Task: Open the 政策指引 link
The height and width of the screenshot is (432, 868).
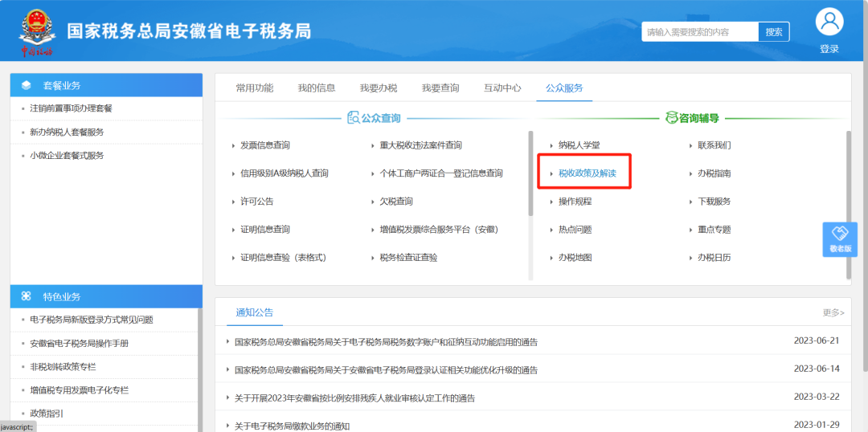Action: (47, 414)
